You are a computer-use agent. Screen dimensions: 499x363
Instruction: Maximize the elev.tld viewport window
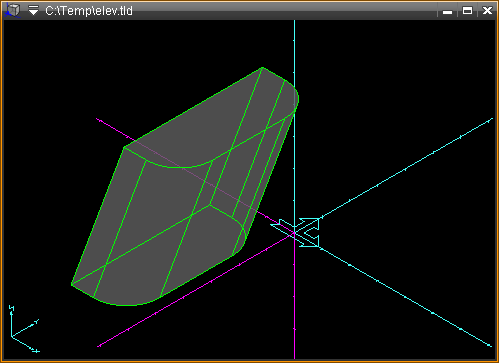pyautogui.click(x=467, y=11)
